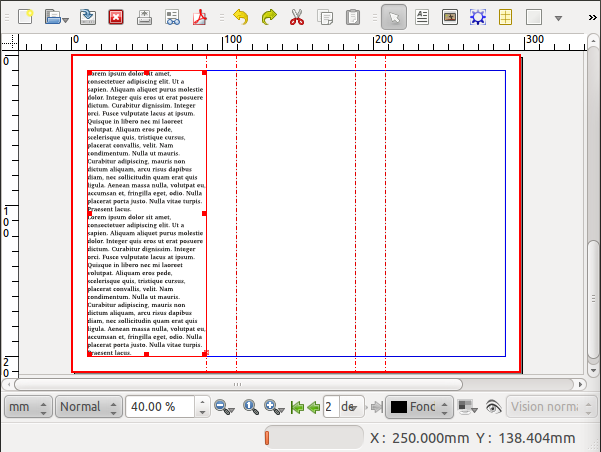Click the Export as PDF icon

tap(200, 17)
